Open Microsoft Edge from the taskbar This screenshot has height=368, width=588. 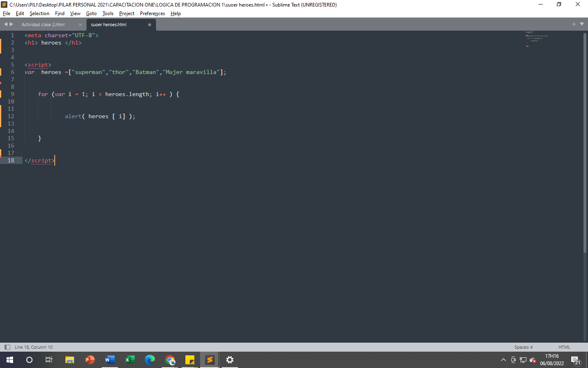click(x=150, y=360)
